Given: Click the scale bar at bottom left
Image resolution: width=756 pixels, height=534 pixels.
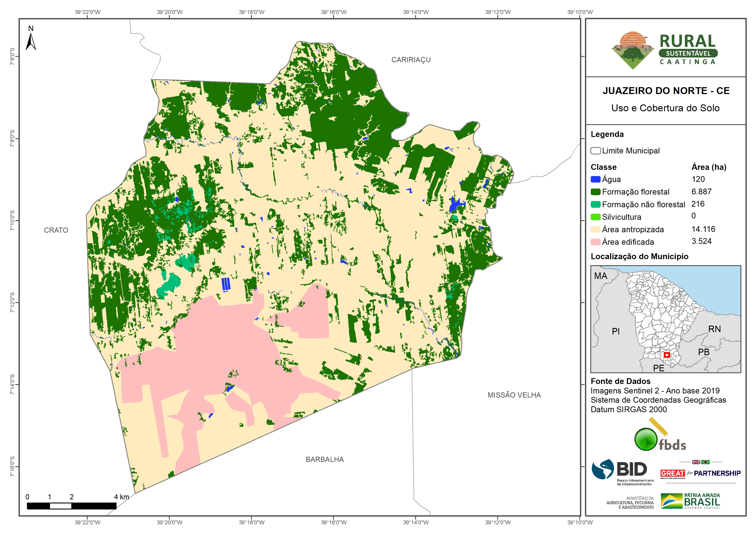Looking at the screenshot, I should [72, 506].
